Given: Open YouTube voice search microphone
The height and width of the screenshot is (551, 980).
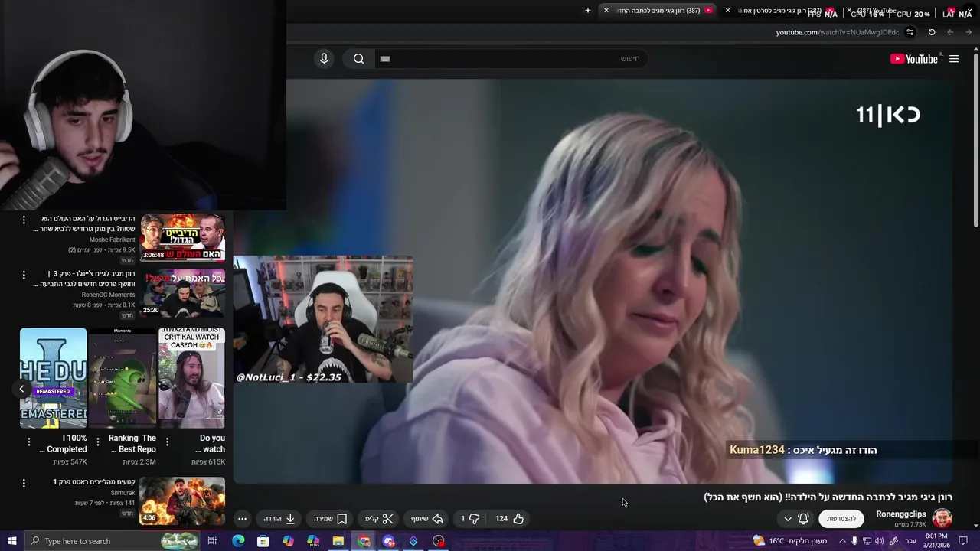Looking at the screenshot, I should tap(324, 59).
